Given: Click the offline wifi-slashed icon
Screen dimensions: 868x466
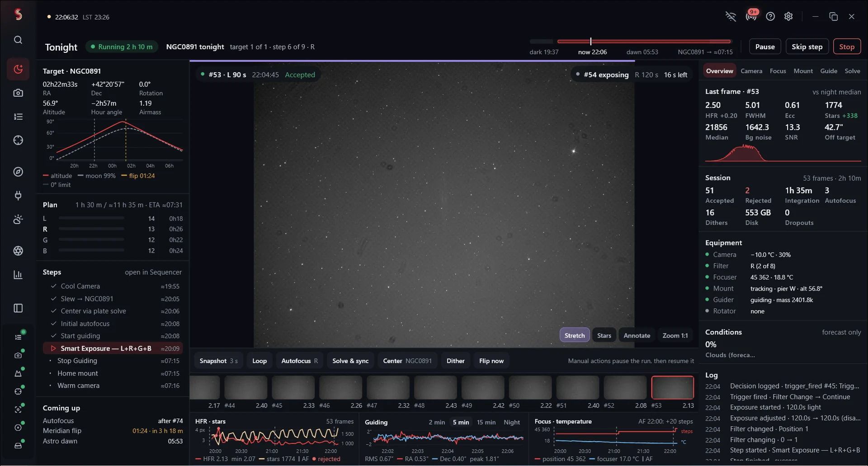Looking at the screenshot, I should (x=731, y=17).
